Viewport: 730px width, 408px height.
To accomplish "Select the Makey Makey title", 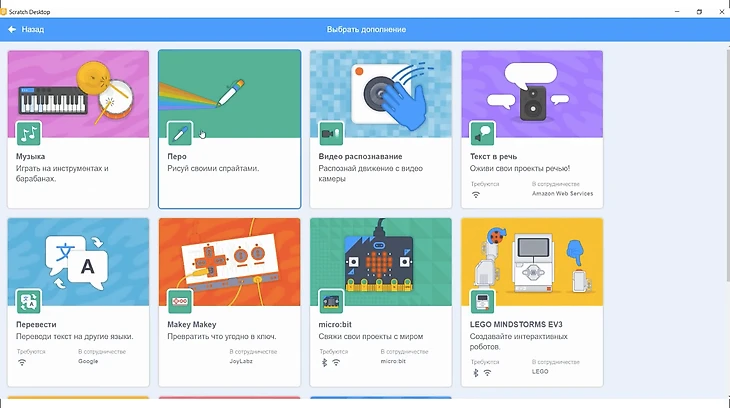I will 192,324.
